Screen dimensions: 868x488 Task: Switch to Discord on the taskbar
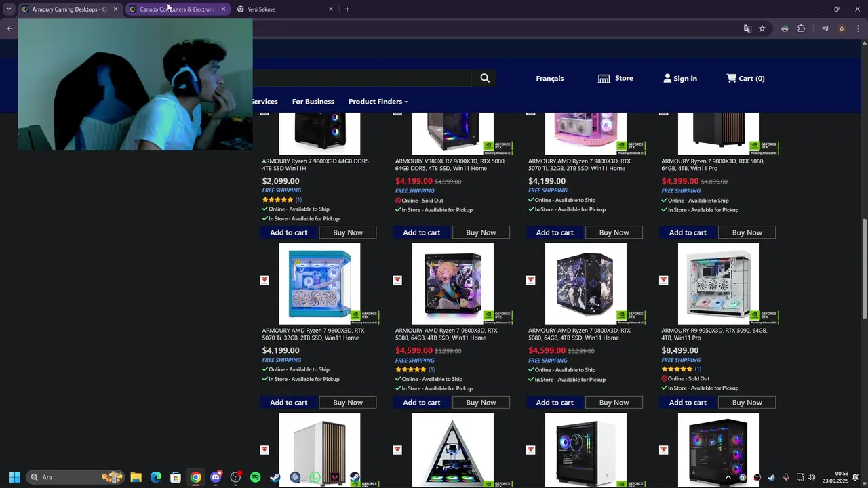click(216, 477)
